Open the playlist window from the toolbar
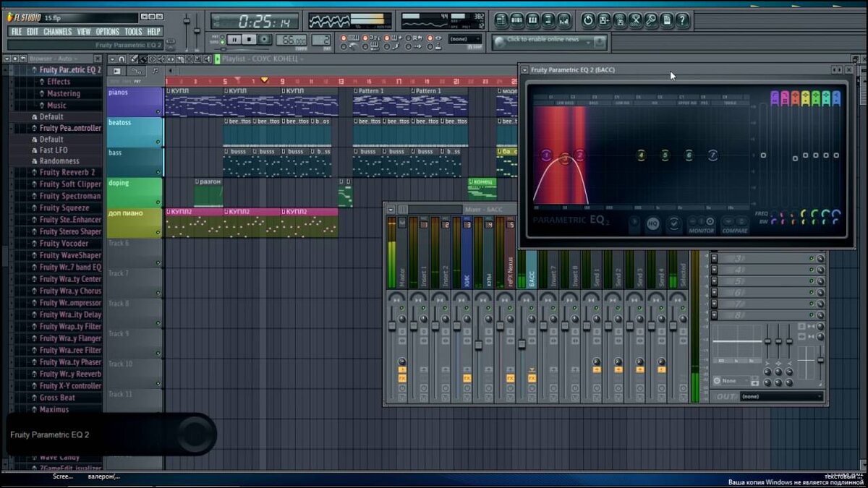The height and width of the screenshot is (488, 868). pyautogui.click(x=502, y=20)
